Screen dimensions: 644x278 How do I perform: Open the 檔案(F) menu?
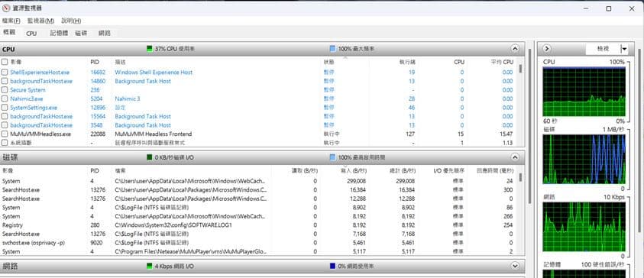click(x=11, y=21)
